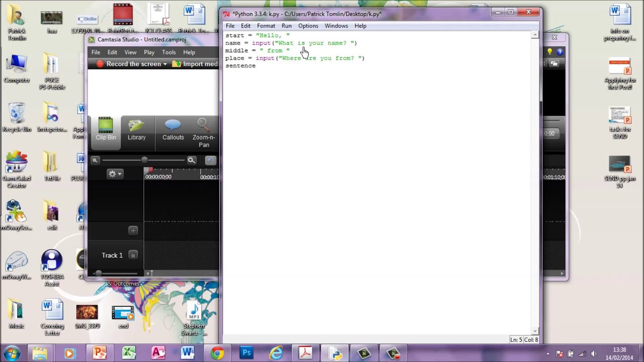Open Internet Explorer from the taskbar
This screenshot has height=362, width=644.
coord(276,353)
